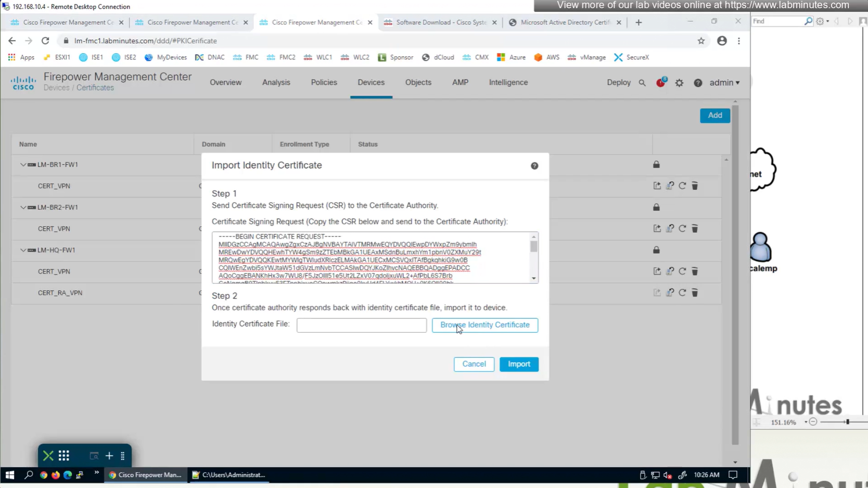Screen dimensions: 868x488
Task: Open the admin user dropdown
Action: [724, 83]
